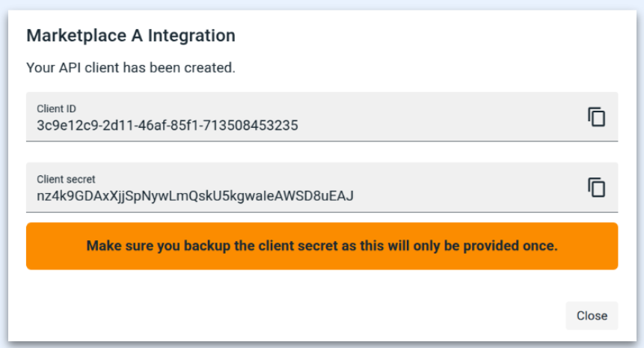Click the Marketplace A Integration title
This screenshot has width=644, height=348.
pos(131,35)
